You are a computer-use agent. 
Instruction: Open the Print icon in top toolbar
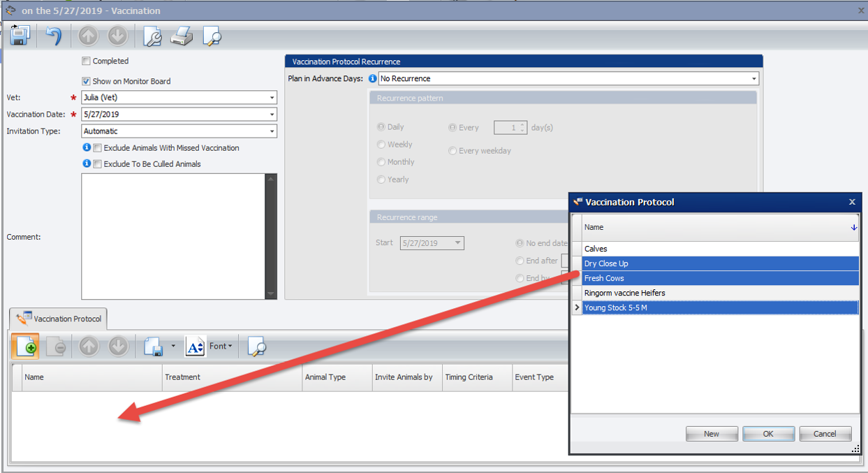[182, 36]
